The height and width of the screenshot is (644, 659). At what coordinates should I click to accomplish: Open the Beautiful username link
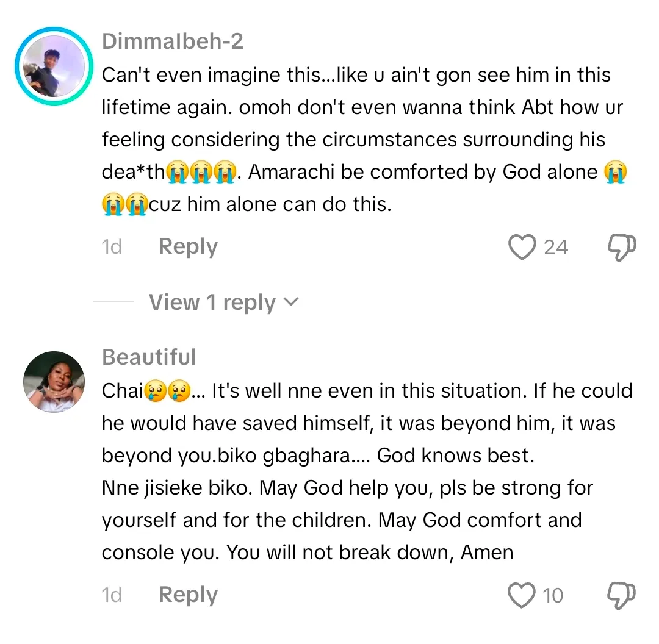click(149, 357)
